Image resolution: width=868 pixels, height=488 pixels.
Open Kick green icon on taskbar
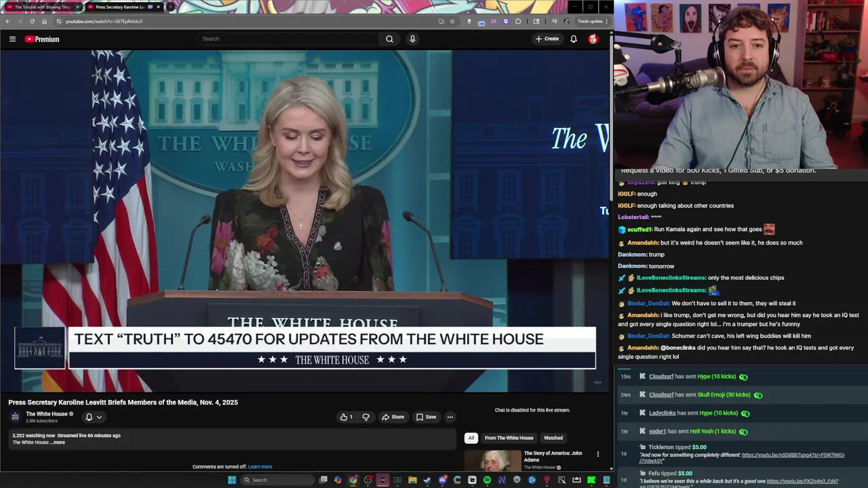tap(591, 480)
